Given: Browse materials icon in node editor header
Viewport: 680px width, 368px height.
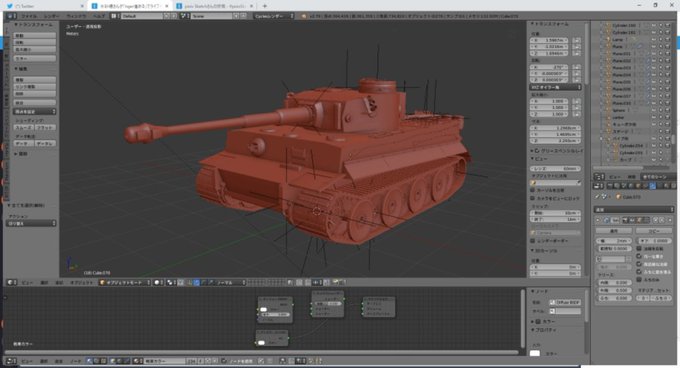Looking at the screenshot, I should [x=138, y=361].
